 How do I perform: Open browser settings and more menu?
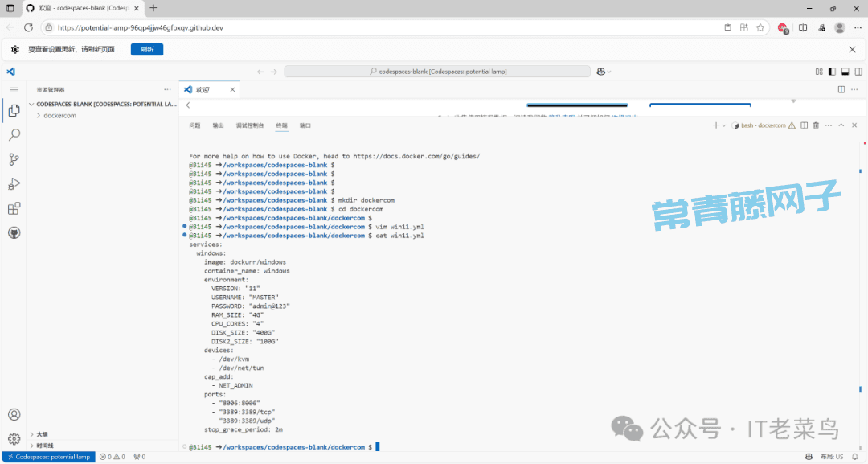(x=858, y=27)
